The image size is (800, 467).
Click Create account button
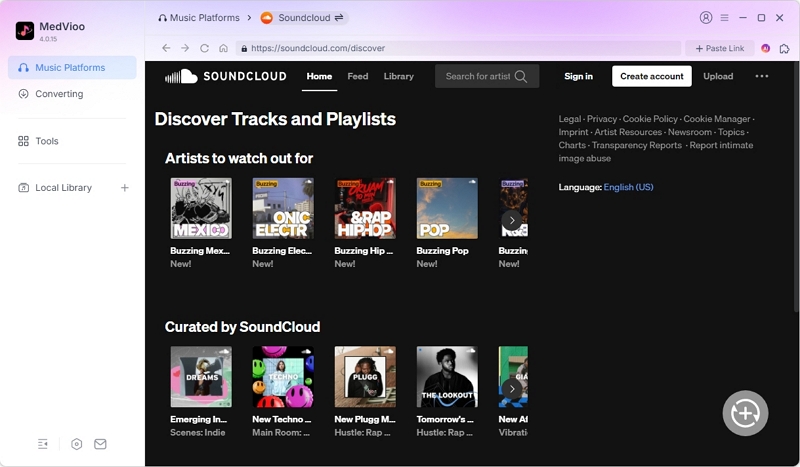pos(652,76)
